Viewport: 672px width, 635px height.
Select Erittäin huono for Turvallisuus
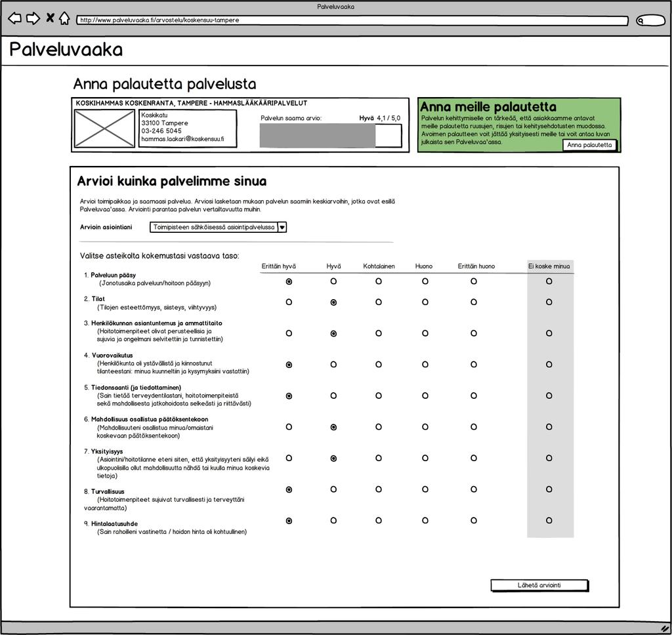tap(474, 489)
